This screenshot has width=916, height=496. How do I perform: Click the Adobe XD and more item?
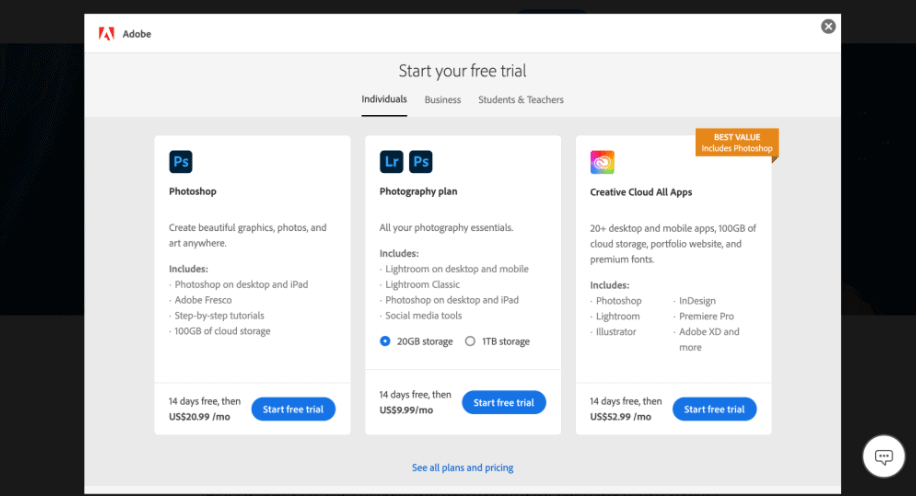coord(709,339)
